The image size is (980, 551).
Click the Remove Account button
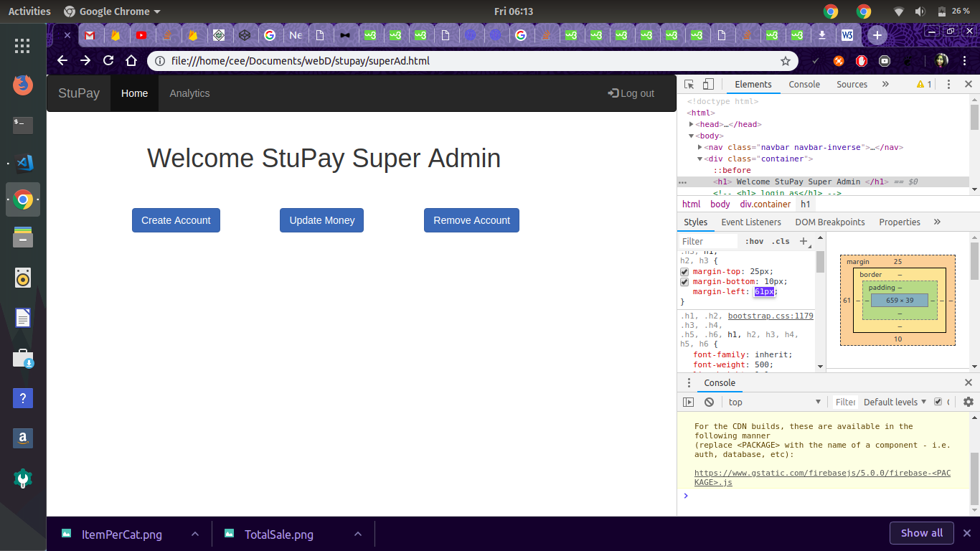[x=471, y=220]
